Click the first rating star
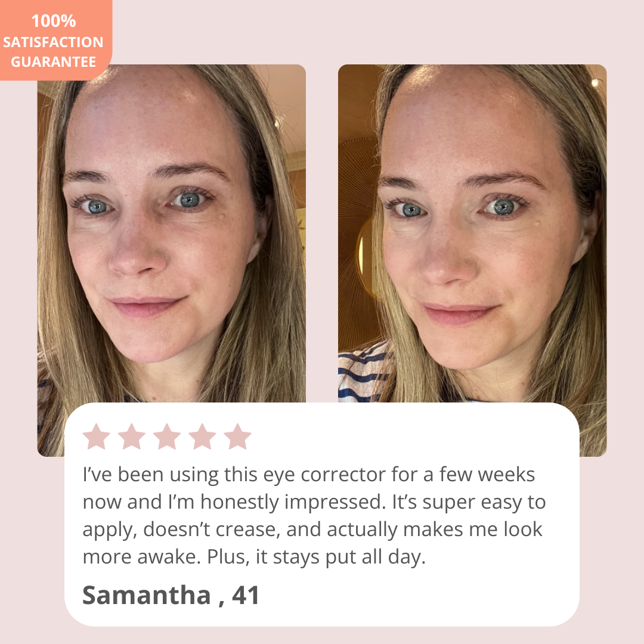644x644 pixels. coord(97,436)
